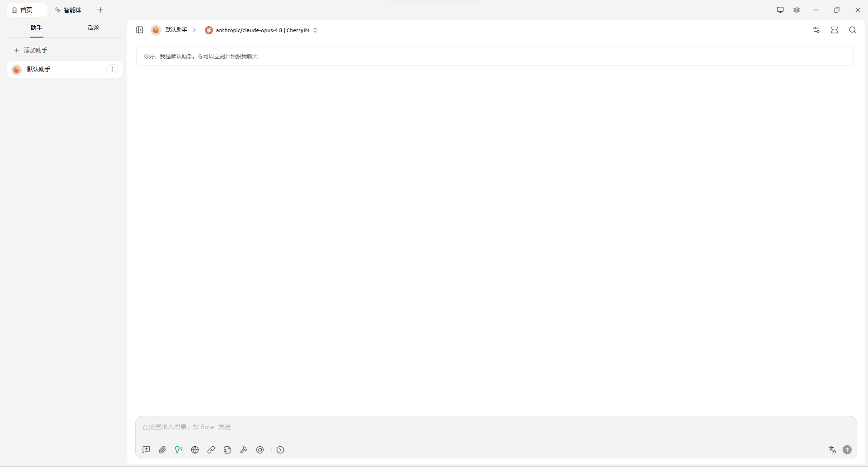Screen dimensions: 868x467
Task: Open MCP tools hammer icon
Action: (244, 450)
